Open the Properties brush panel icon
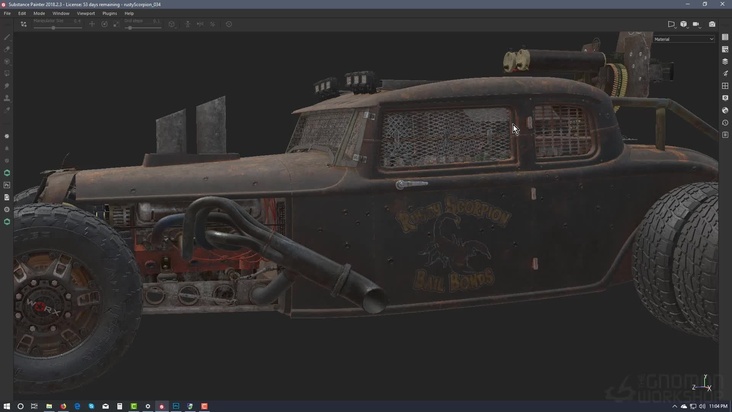This screenshot has width=732, height=412. 725,73
